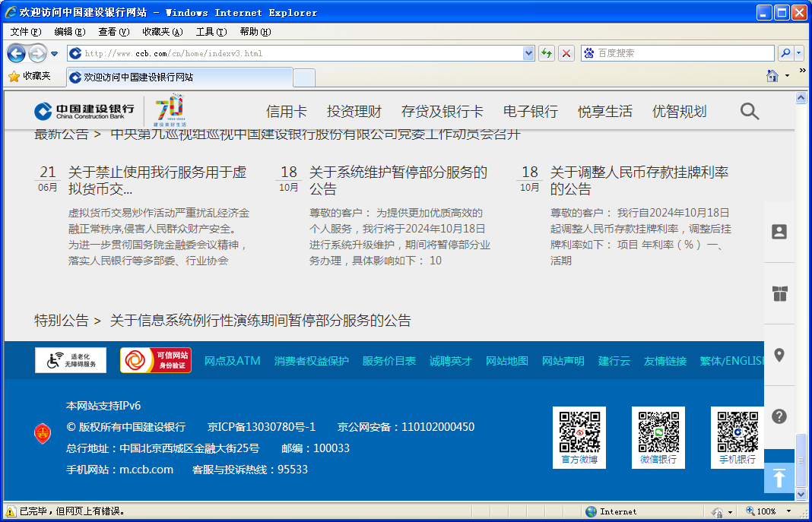
Task: Click the China Construction Bank logo
Action: (x=84, y=111)
